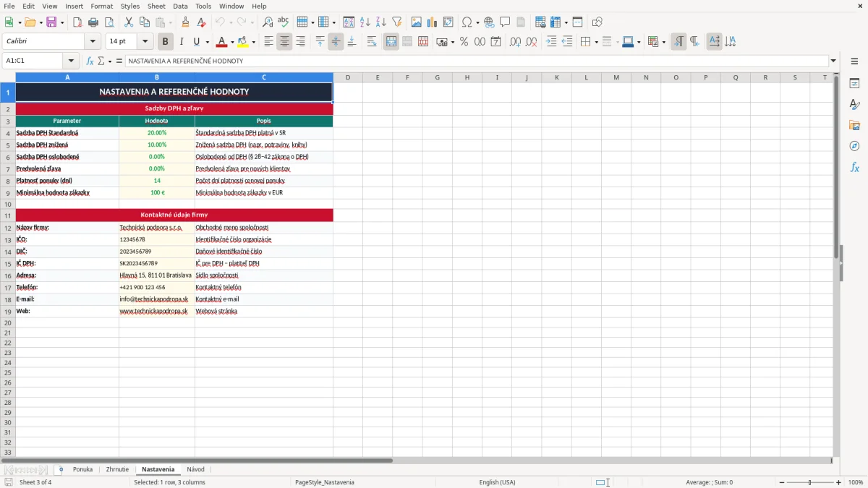Open the Styles sidebar panel

[x=854, y=104]
